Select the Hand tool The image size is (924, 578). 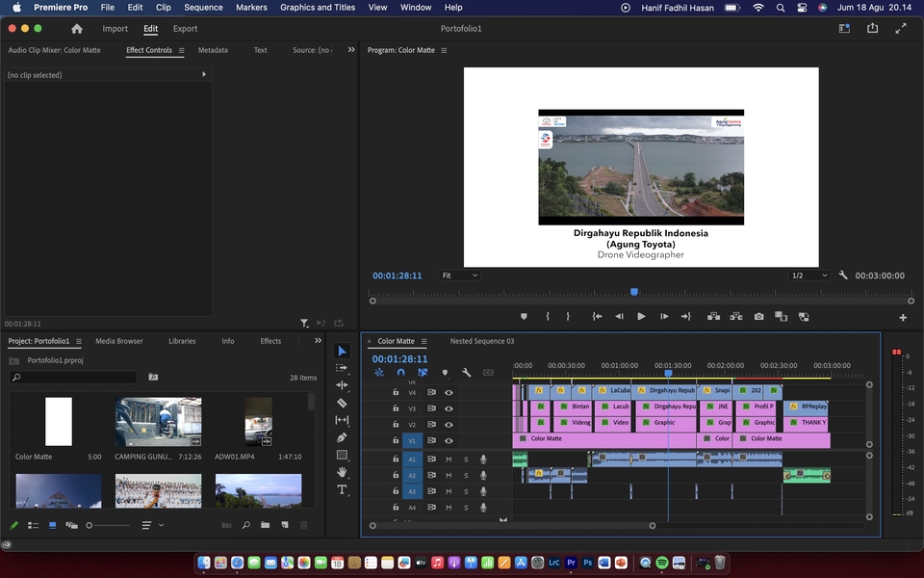tap(342, 472)
